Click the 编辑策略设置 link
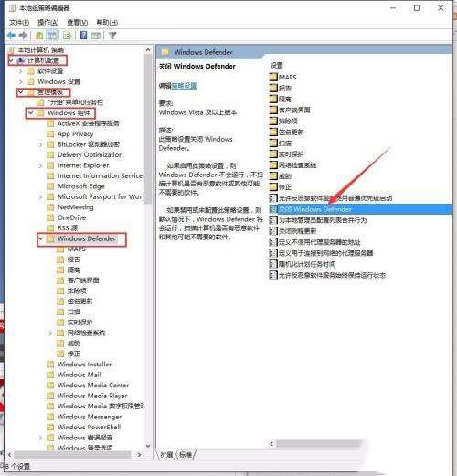 [x=184, y=86]
